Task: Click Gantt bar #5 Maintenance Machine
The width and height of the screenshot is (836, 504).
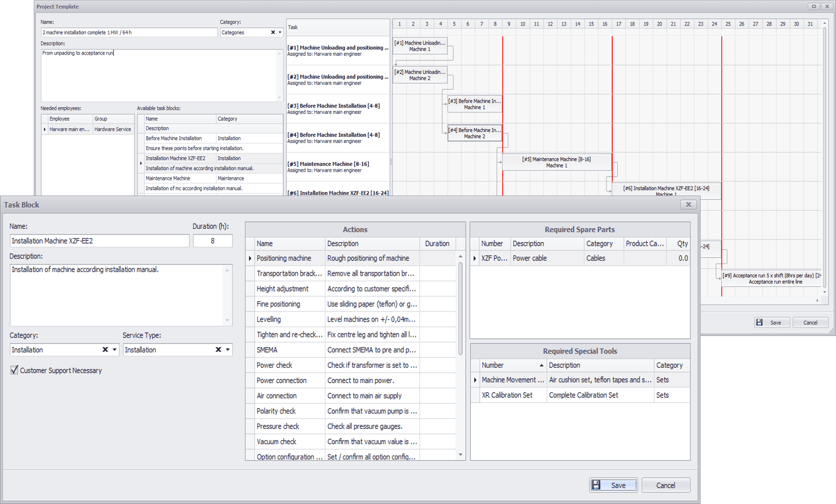Action: pos(557,162)
